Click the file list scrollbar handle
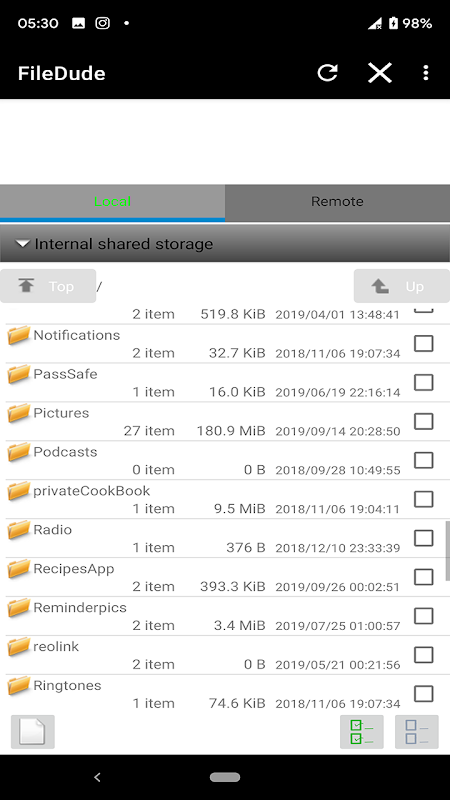450x800 pixels. [447, 551]
